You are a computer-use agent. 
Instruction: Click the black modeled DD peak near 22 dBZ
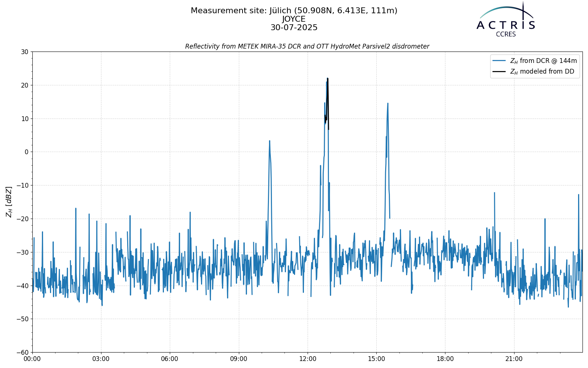327,79
